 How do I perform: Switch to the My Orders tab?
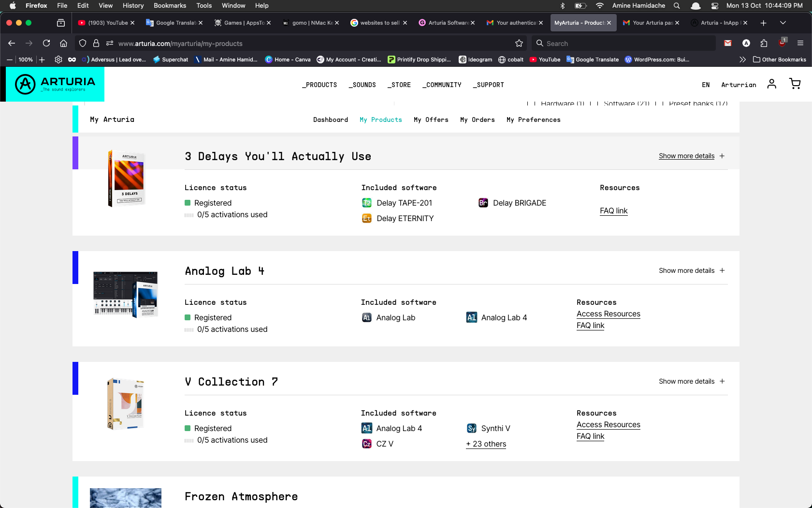pos(477,120)
